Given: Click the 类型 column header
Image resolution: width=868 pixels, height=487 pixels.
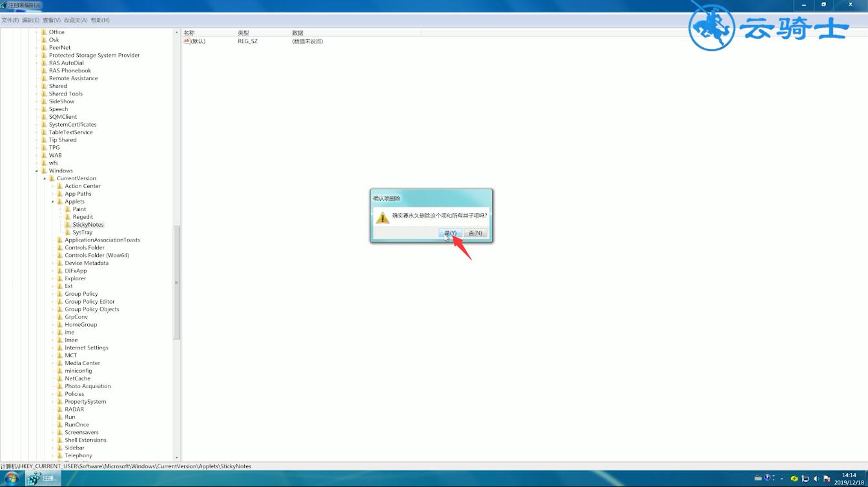Looking at the screenshot, I should [x=263, y=32].
